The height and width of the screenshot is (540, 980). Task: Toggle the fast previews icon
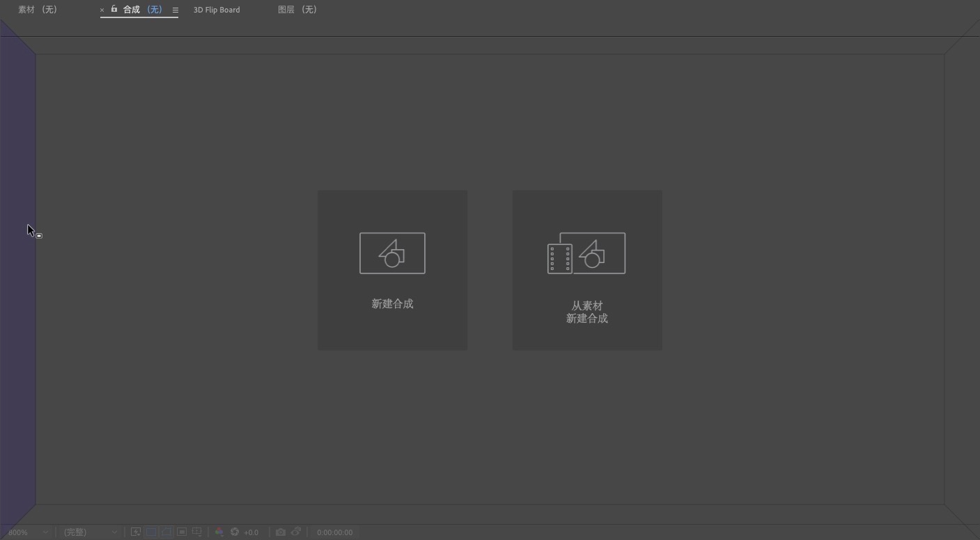pos(136,532)
